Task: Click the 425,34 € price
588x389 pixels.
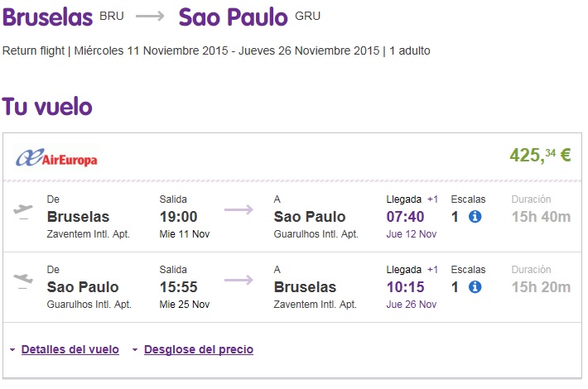Action: (540, 155)
